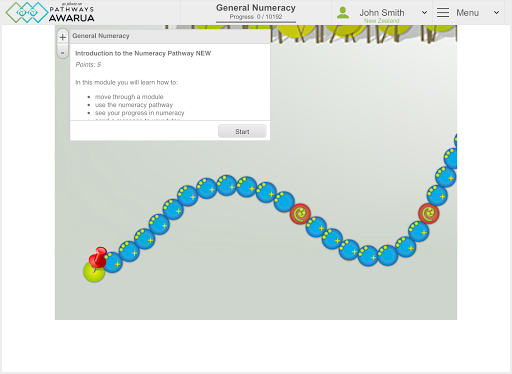This screenshot has height=374, width=512.
Task: Select the first red checkpoint node
Action: pyautogui.click(x=300, y=214)
